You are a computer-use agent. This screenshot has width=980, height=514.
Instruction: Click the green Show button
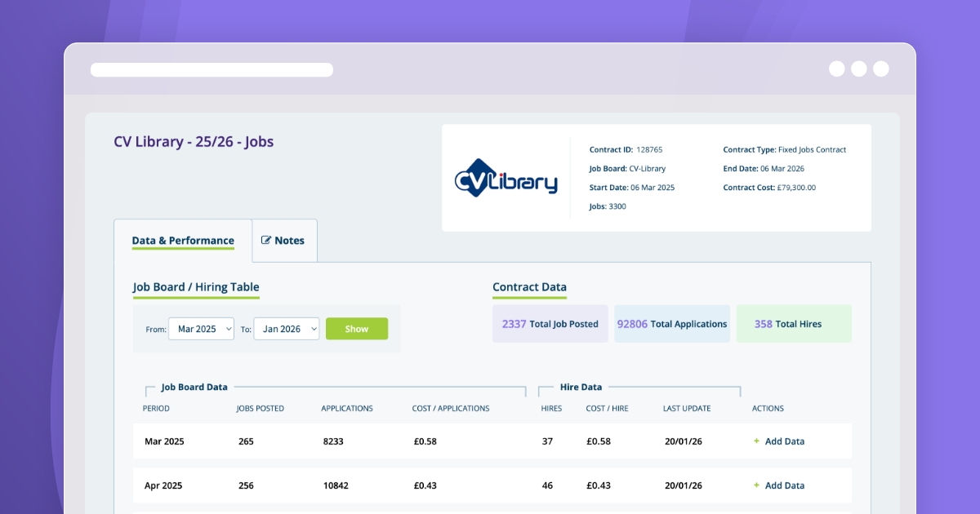[357, 329]
